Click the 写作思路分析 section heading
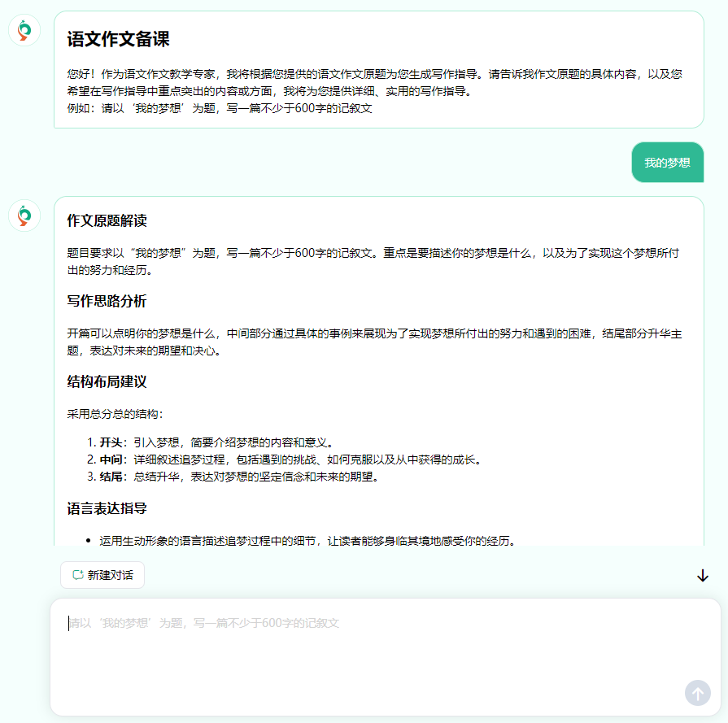728x723 pixels. point(107,302)
